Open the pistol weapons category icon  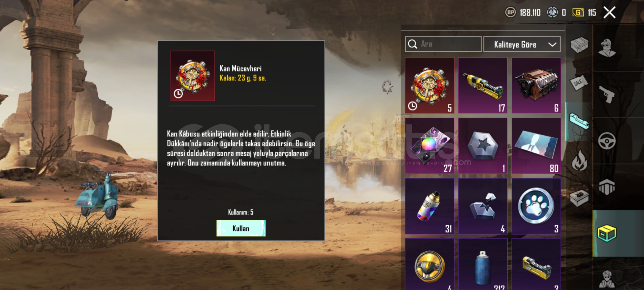607,94
